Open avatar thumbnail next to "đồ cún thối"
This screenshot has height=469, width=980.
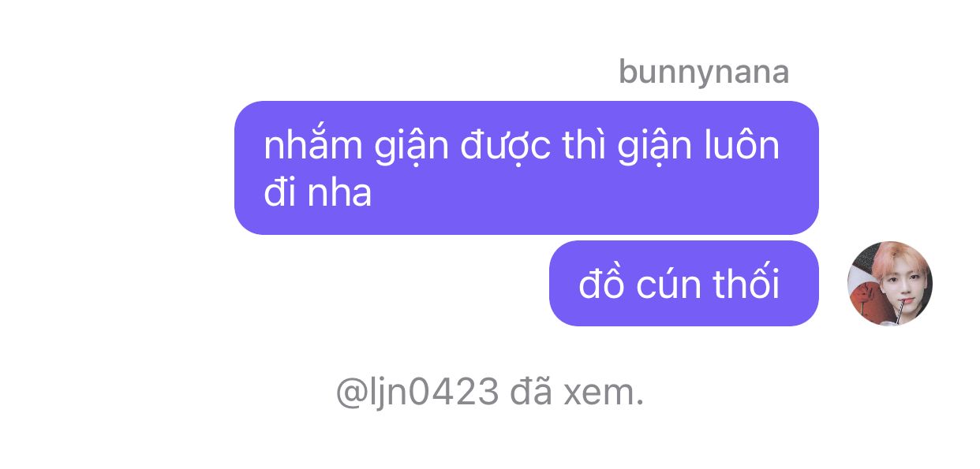890,283
